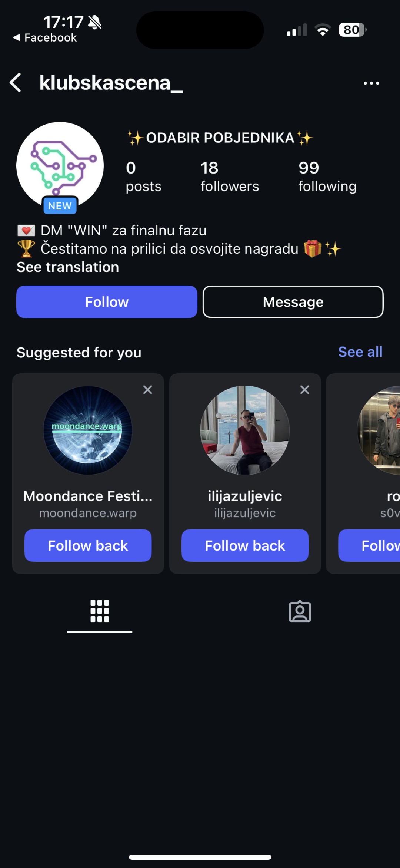Tap the Message button
Screen dimensions: 400x868
pos(293,302)
